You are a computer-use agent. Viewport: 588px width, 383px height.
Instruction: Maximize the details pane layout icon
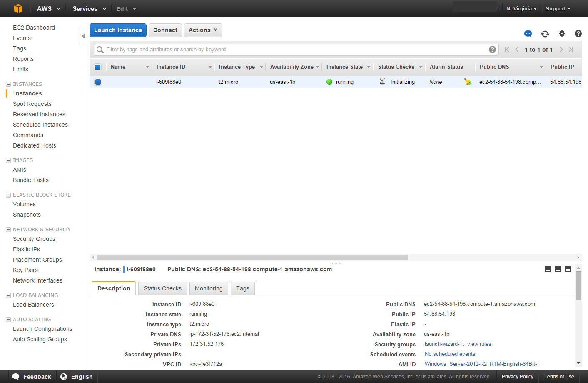pos(568,269)
